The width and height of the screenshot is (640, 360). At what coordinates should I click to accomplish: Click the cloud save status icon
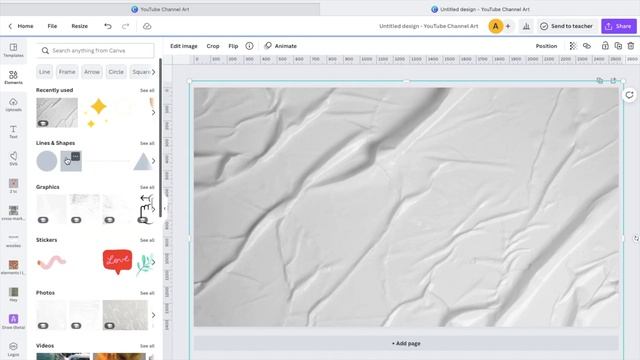click(x=147, y=26)
